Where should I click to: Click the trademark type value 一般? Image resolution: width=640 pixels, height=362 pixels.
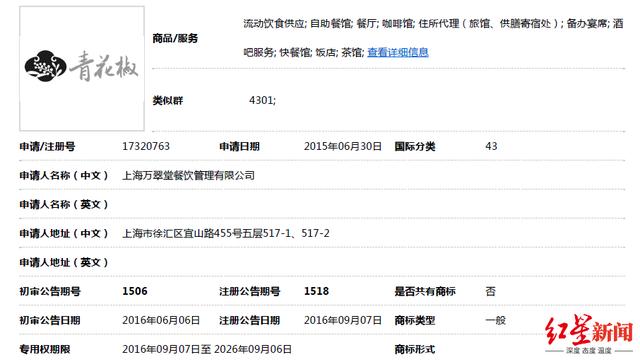496,320
